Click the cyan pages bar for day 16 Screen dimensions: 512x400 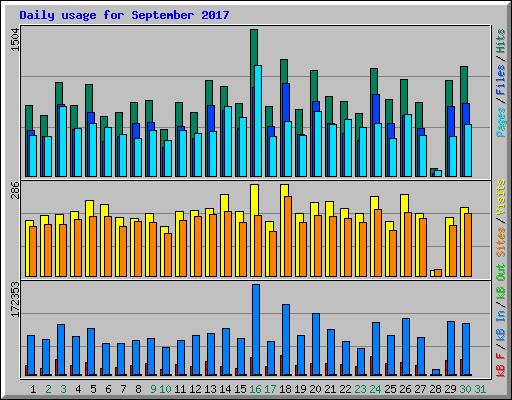[258, 121]
